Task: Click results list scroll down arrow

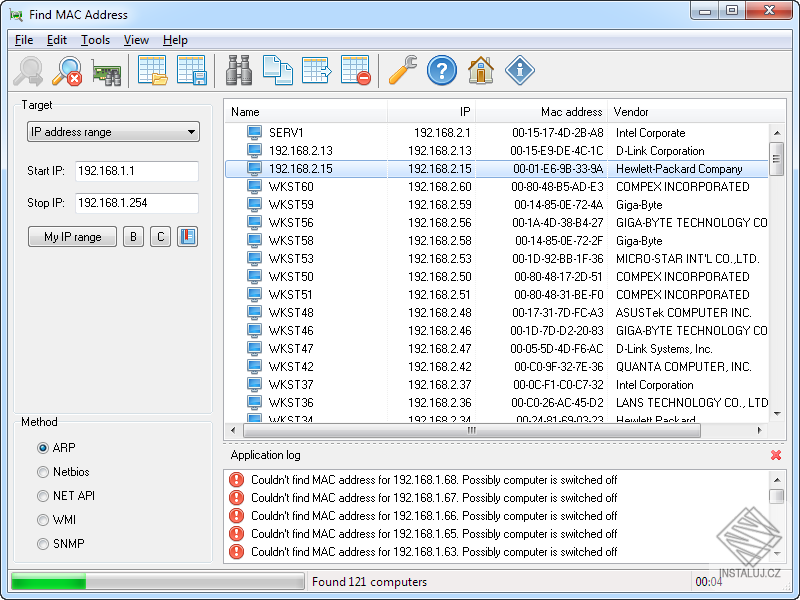Action: pos(777,414)
